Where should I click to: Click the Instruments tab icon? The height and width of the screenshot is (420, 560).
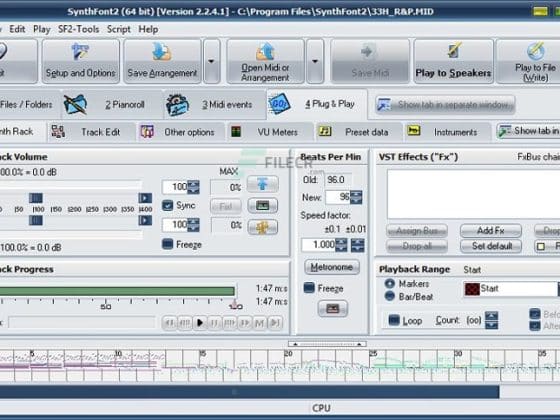coord(414,131)
